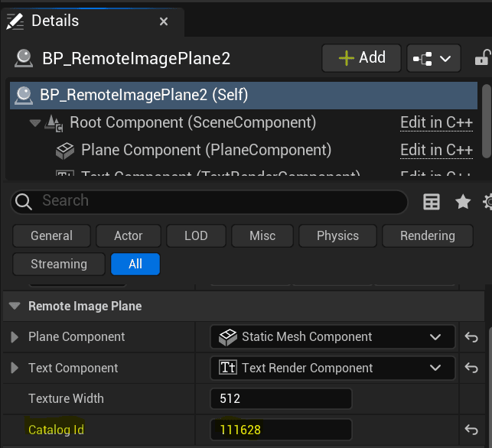Enable the Physics category filter
The image size is (492, 448).
pos(337,235)
